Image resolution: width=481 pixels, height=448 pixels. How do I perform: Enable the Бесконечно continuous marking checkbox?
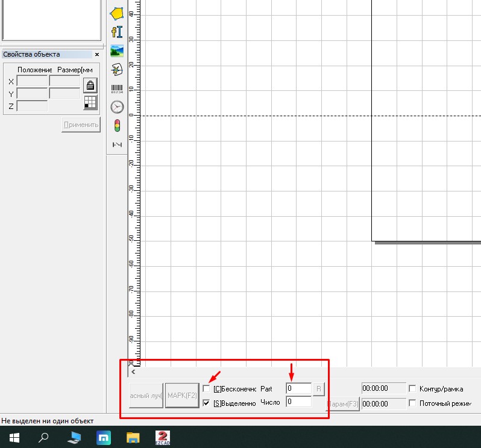coord(207,389)
